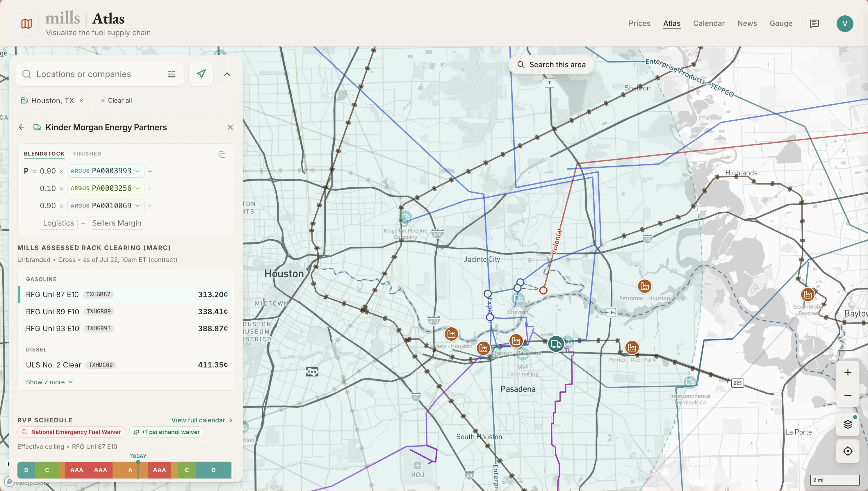Open the Atlas nav tab
Viewport: 868px width, 491px height.
672,23
